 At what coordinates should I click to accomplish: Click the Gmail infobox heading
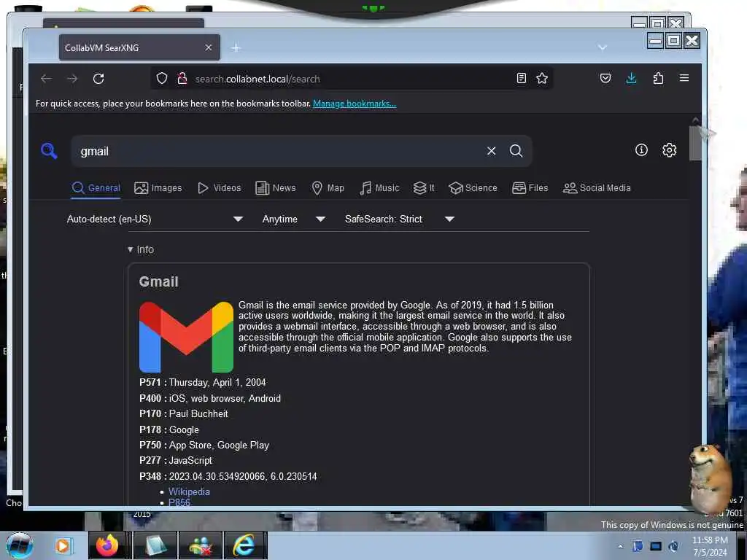158,281
